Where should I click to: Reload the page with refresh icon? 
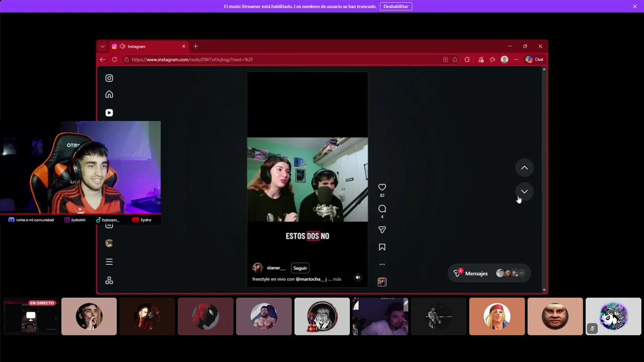tap(115, 59)
